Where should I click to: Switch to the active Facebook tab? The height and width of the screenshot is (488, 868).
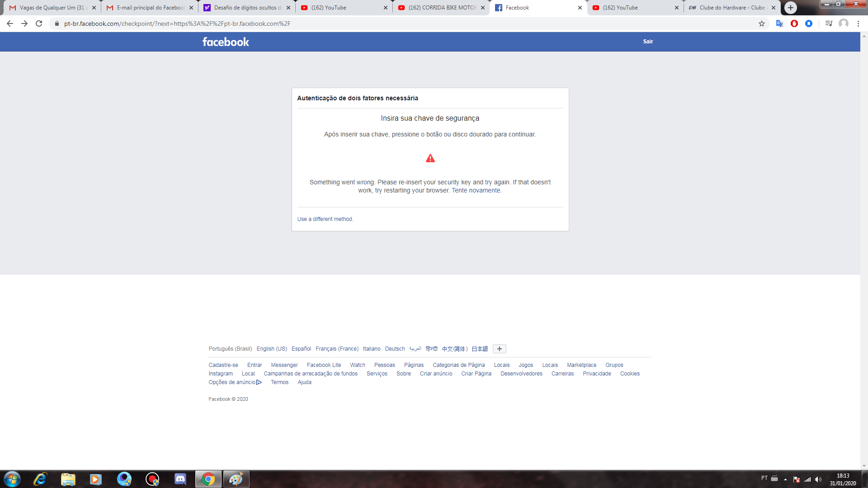point(538,8)
